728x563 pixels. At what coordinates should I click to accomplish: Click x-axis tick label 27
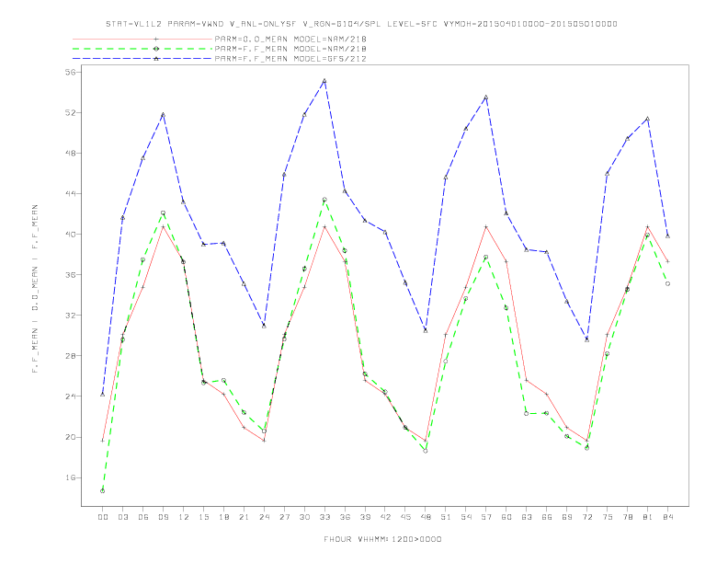pos(284,517)
